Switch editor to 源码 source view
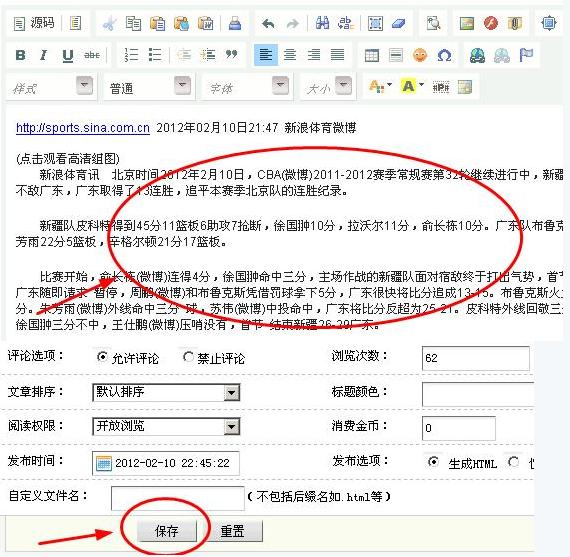This screenshot has height=557, width=570. 34,23
